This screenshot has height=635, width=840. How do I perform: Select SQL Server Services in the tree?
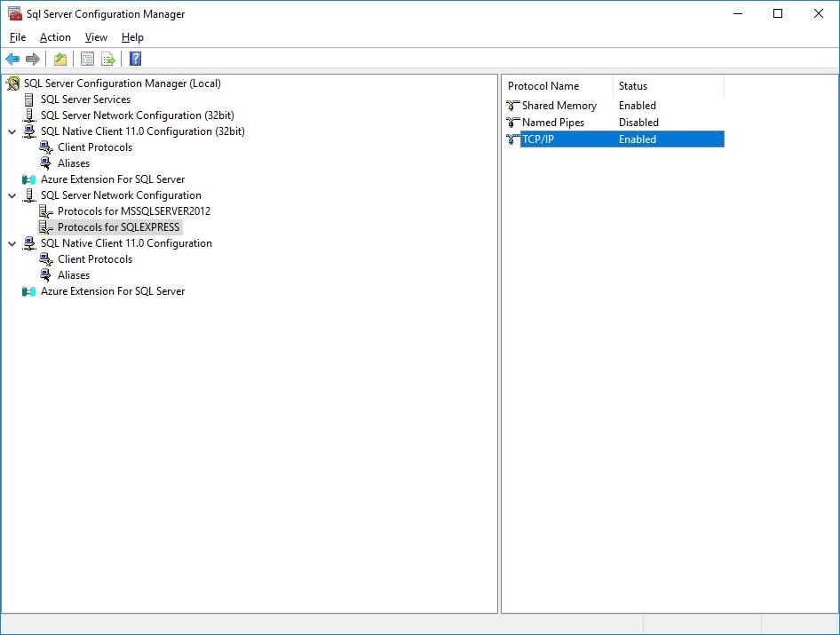86,99
